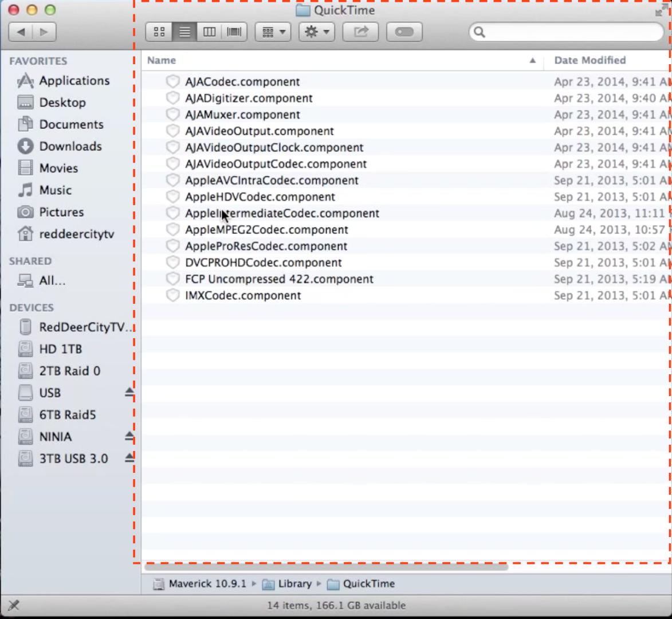Viewport: 672px width, 619px height.
Task: Click the tools icon in status bar
Action: tap(14, 605)
